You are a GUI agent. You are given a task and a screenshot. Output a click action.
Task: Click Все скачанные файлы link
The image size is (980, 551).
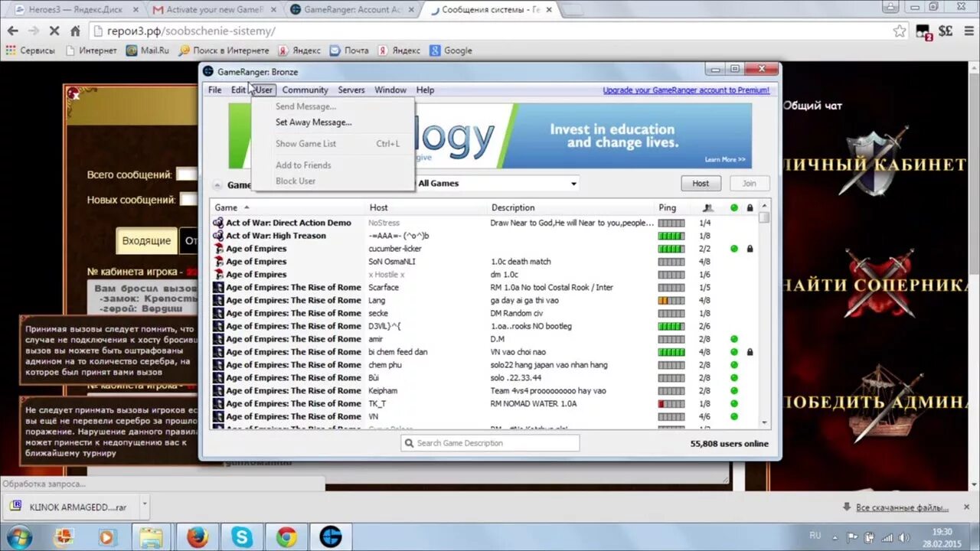(902, 507)
